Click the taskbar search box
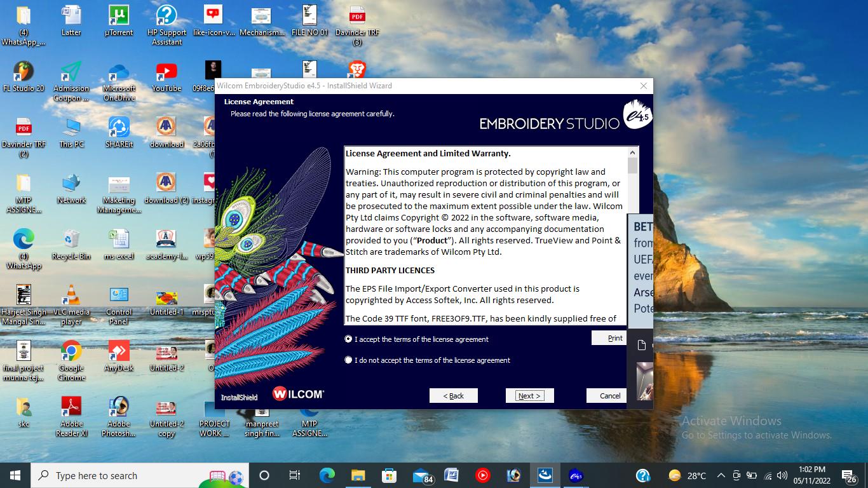 (x=121, y=475)
